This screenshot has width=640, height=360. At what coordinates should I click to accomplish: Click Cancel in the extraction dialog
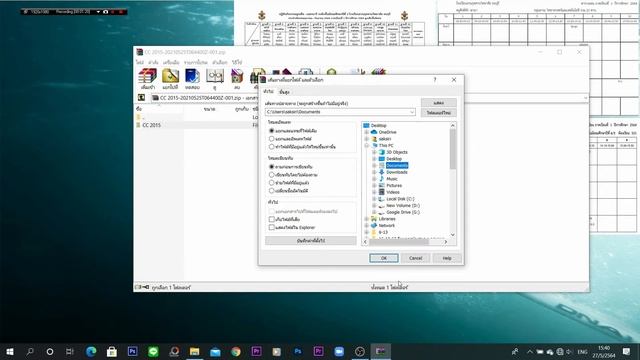point(416,258)
